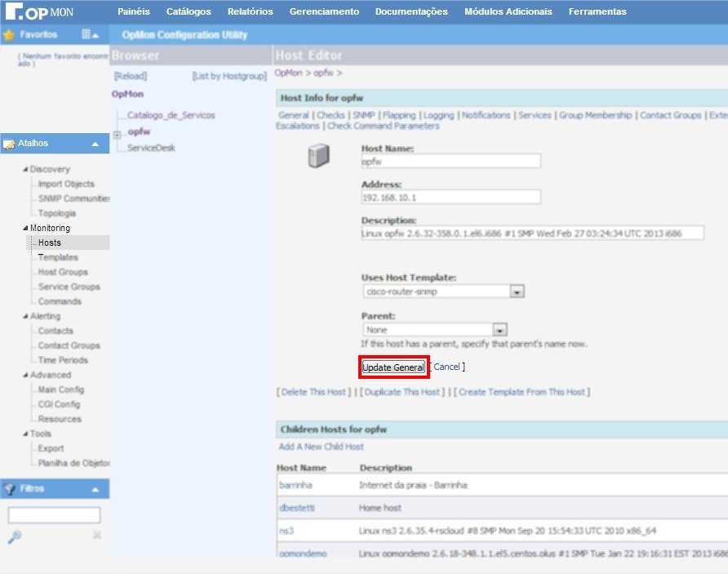
Task: Click the magnifier search icon under Filtros
Action: coord(13,536)
